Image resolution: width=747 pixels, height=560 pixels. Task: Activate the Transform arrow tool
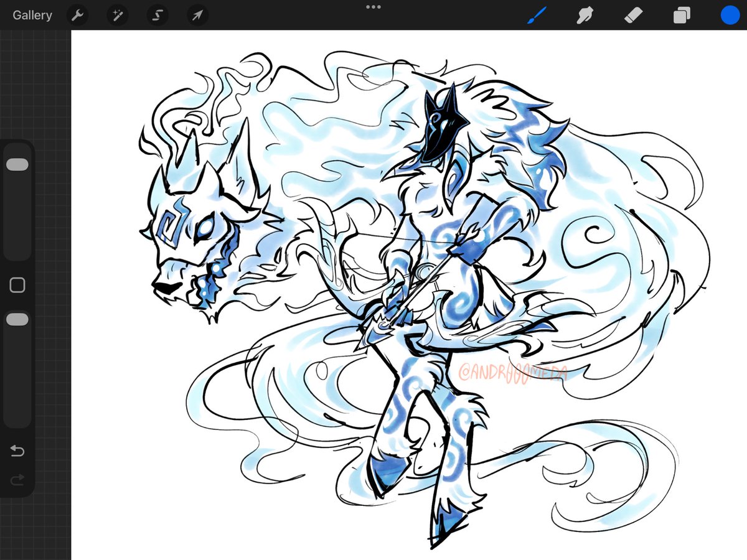[197, 15]
